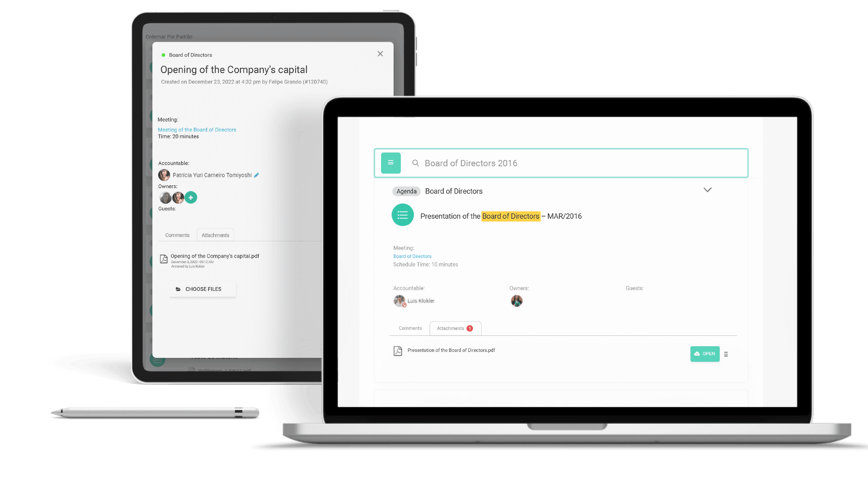Image resolution: width=868 pixels, height=488 pixels.
Task: Close the Opening of Company's capital dialog
Action: pyautogui.click(x=380, y=54)
